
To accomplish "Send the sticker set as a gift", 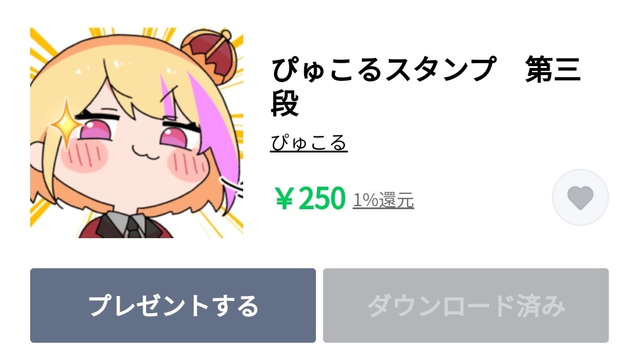I will point(173,305).
